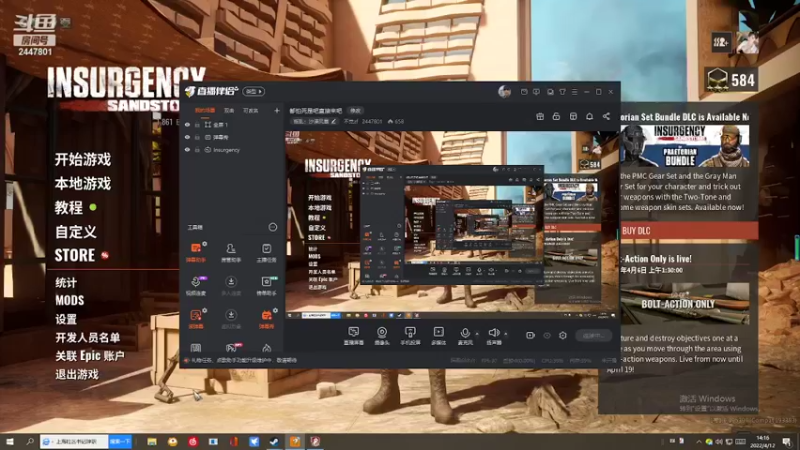Open 教程 in game menu

69,207
